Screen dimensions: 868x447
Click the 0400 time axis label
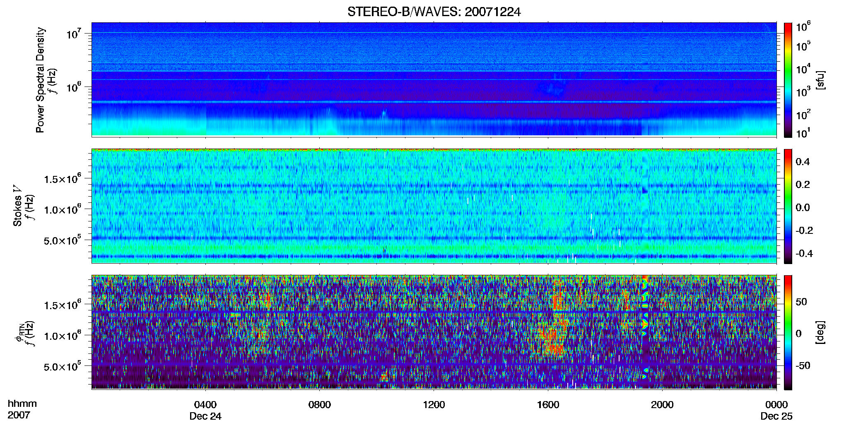(x=205, y=404)
